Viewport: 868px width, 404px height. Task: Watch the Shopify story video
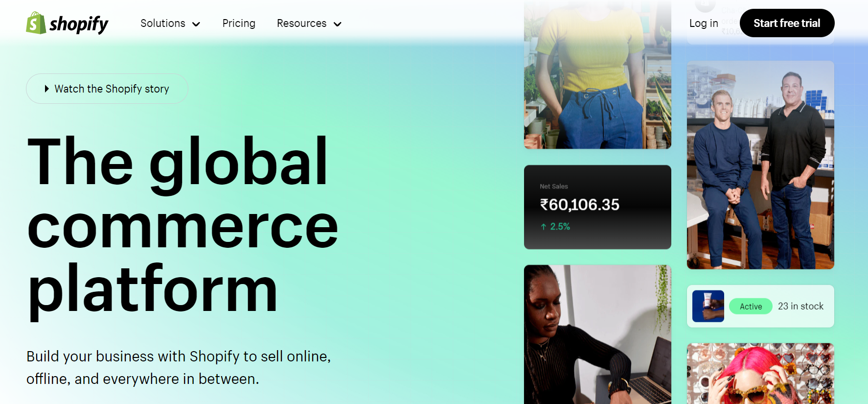pyautogui.click(x=107, y=89)
